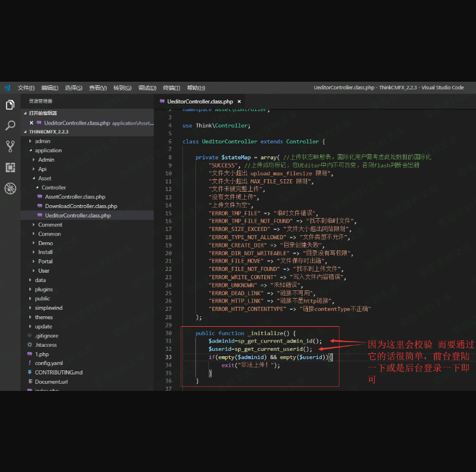
Task: Click line number 33 in editor gutter
Action: point(169,357)
